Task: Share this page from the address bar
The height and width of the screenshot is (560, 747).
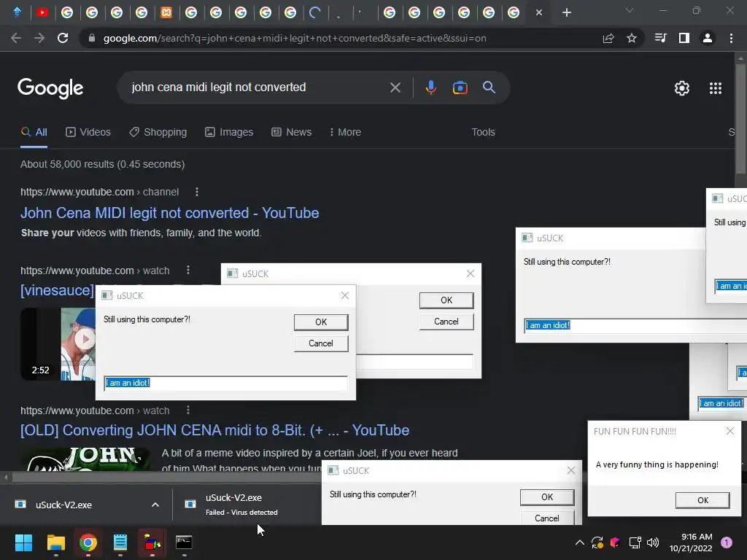Action: coord(608,38)
